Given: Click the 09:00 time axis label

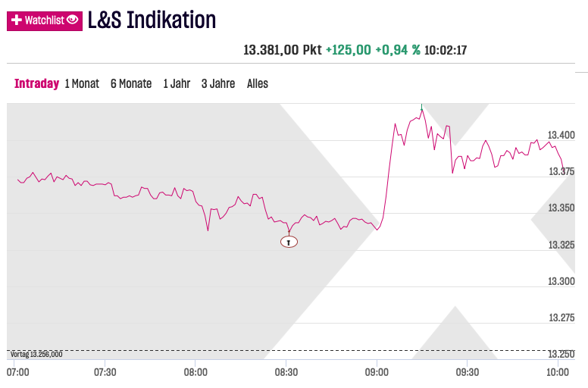Looking at the screenshot, I should pyautogui.click(x=377, y=372).
